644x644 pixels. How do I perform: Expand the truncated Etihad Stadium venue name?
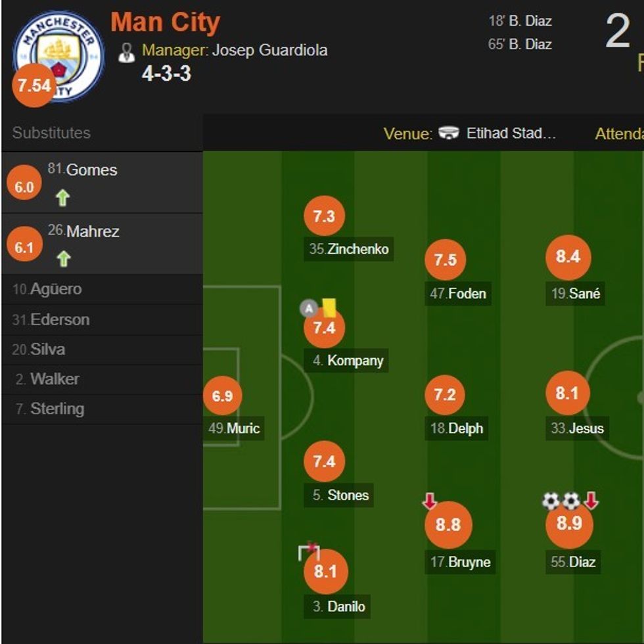(x=511, y=133)
